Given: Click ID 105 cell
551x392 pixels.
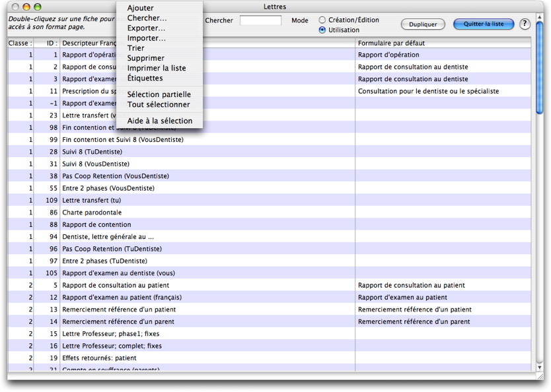Looking at the screenshot, I should point(52,273).
